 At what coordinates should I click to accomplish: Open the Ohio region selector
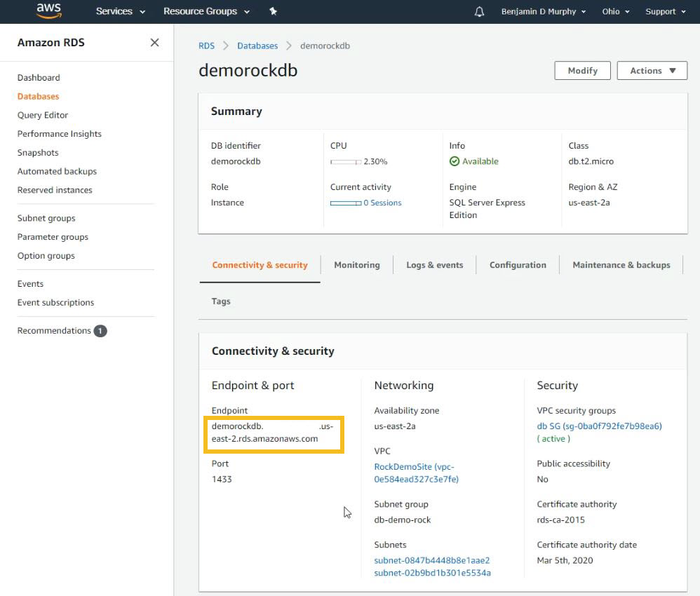[616, 12]
